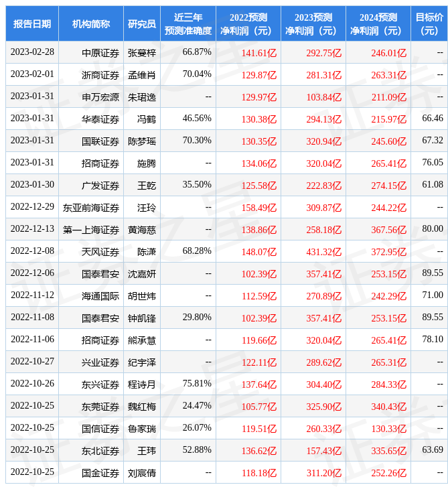The width and height of the screenshot is (448, 489).
Task: Click the 2023-02-28 report date cell
Action: [x=32, y=52]
